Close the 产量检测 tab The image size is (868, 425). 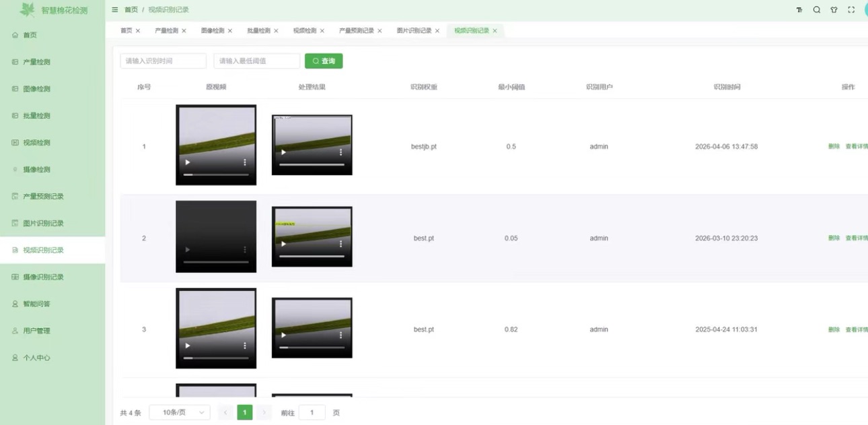click(184, 31)
